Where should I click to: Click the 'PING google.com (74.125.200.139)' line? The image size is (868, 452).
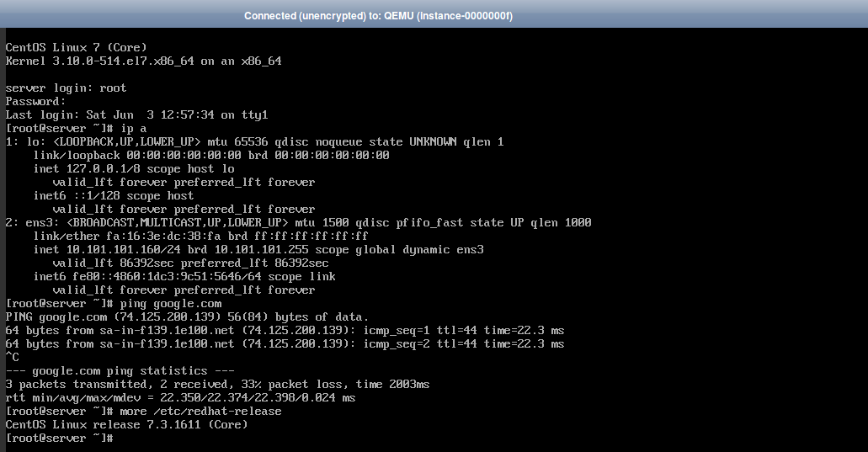187,317
